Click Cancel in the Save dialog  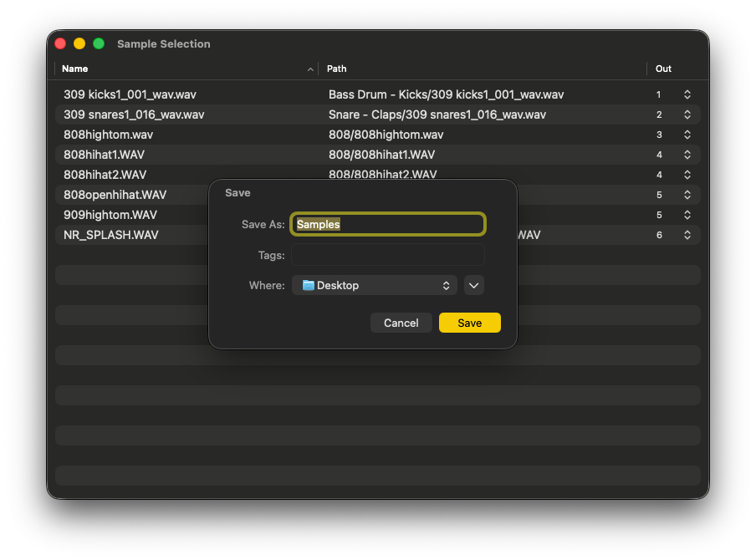(401, 323)
